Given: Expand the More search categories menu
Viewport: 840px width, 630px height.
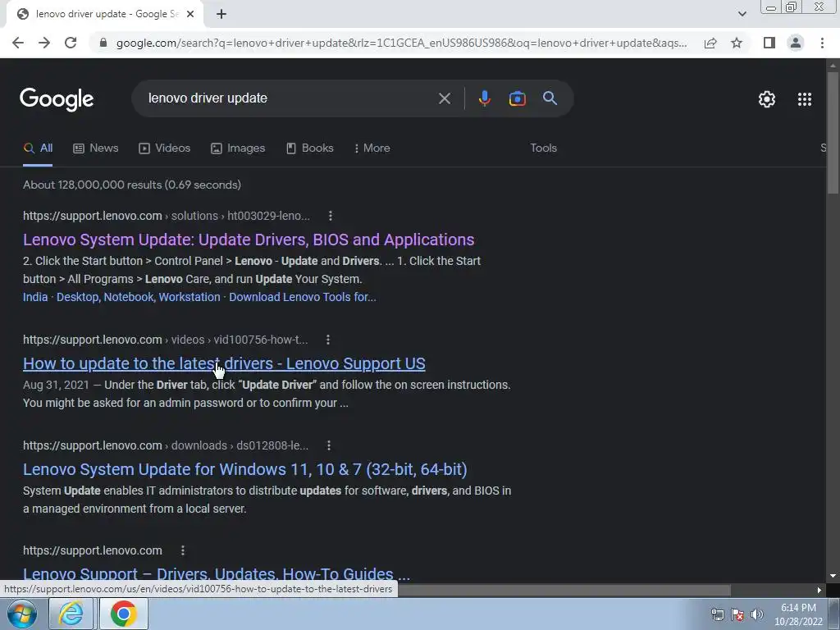Looking at the screenshot, I should [372, 148].
